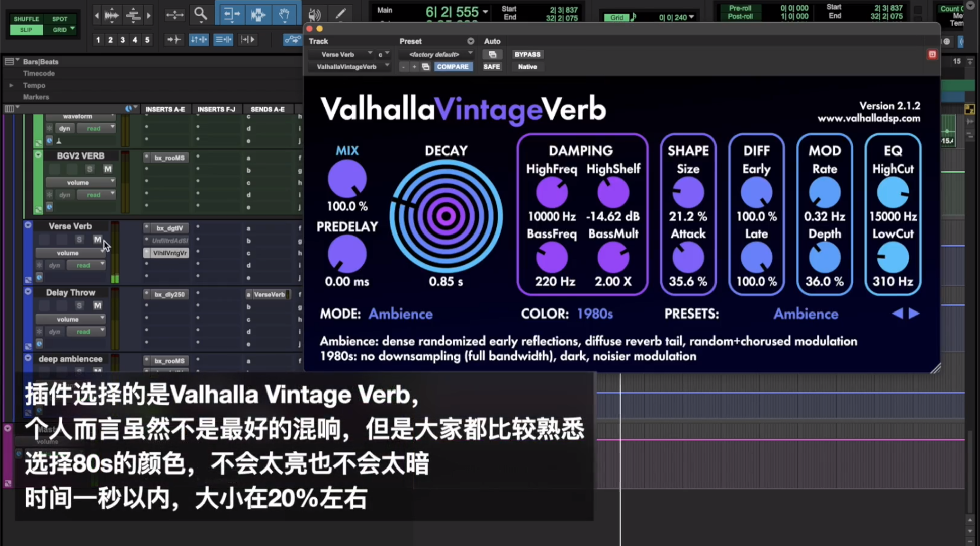Screen dimensions: 980x546
Task: Toggle BYPASS on the plugin
Action: [527, 54]
